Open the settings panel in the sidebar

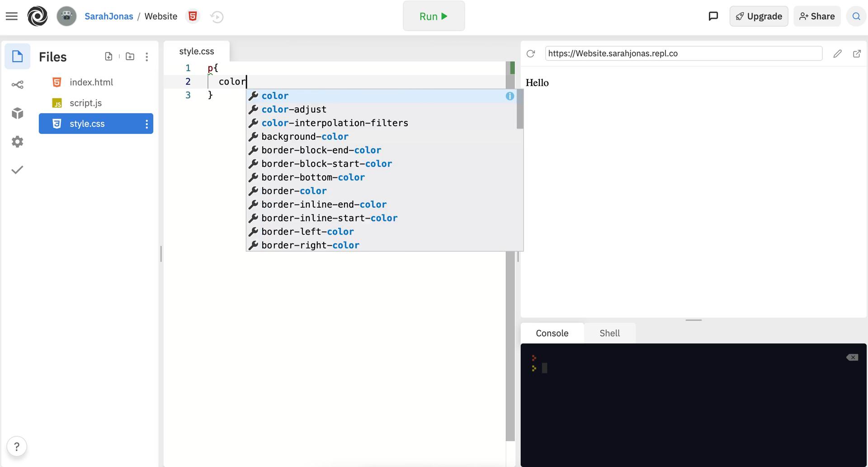17,142
